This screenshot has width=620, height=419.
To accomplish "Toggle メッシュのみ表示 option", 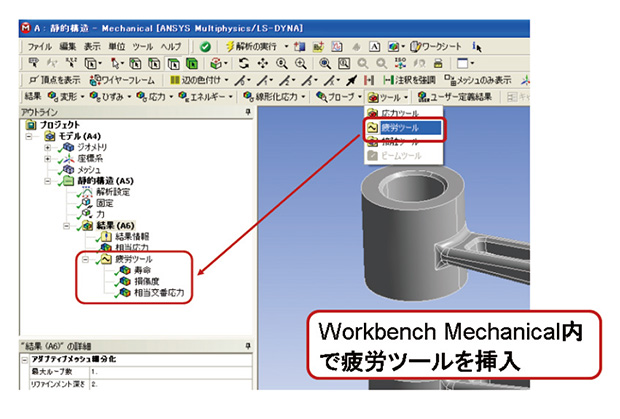I will pos(478,80).
